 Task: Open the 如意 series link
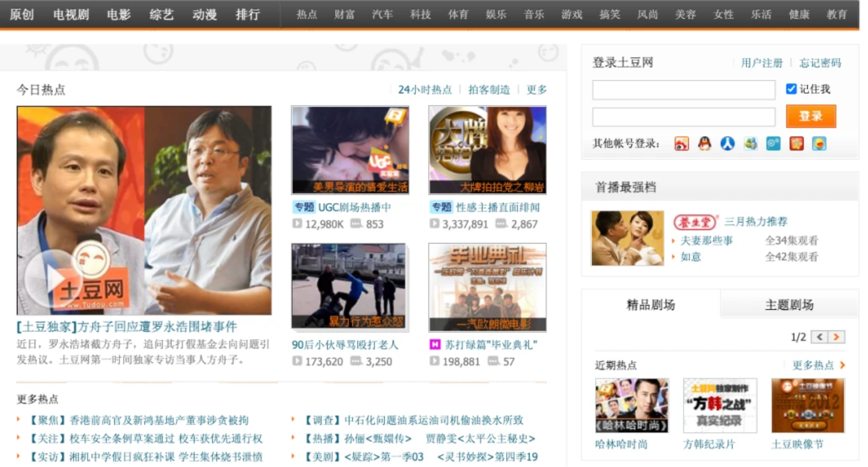pyautogui.click(x=690, y=257)
